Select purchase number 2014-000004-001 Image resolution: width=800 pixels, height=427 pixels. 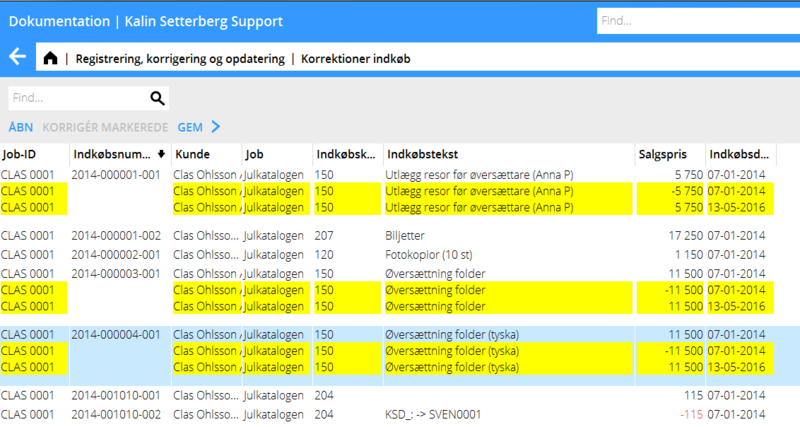click(116, 335)
